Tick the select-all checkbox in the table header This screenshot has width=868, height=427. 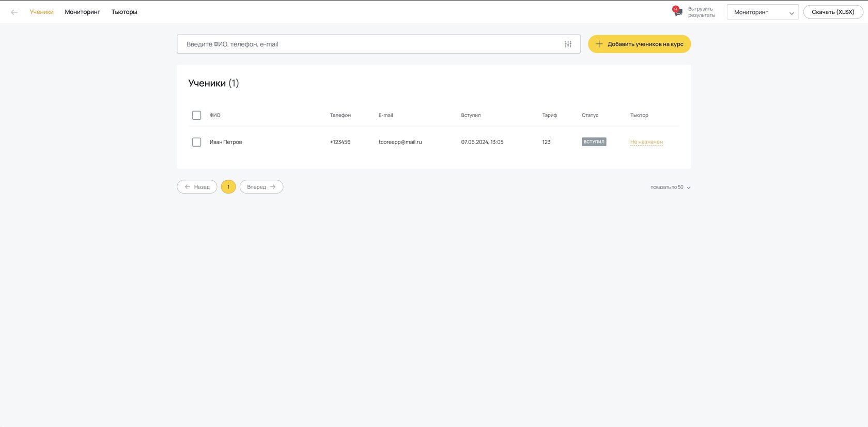(196, 115)
